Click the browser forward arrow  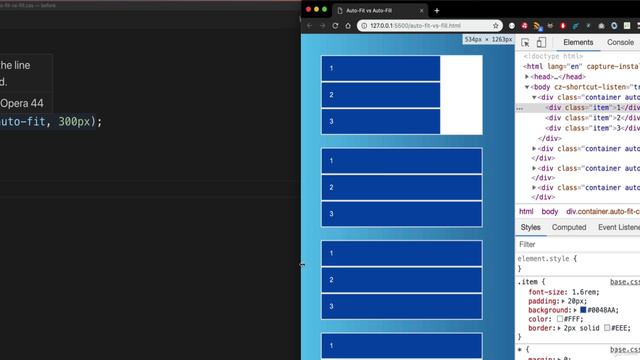tap(322, 26)
